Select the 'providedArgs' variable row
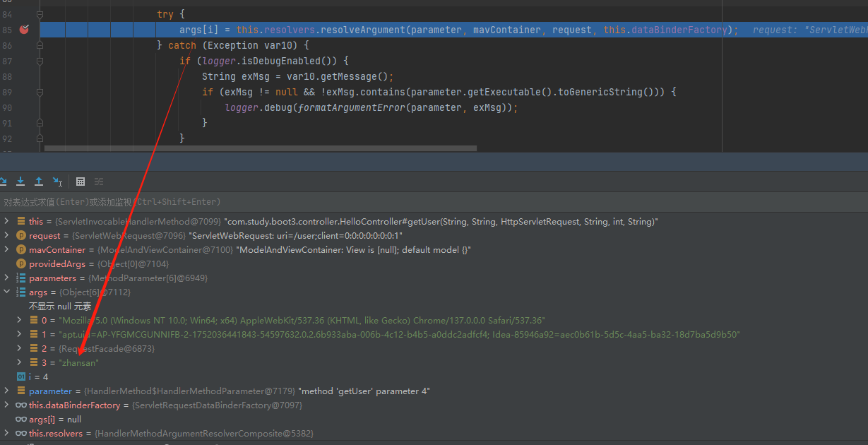 434,263
